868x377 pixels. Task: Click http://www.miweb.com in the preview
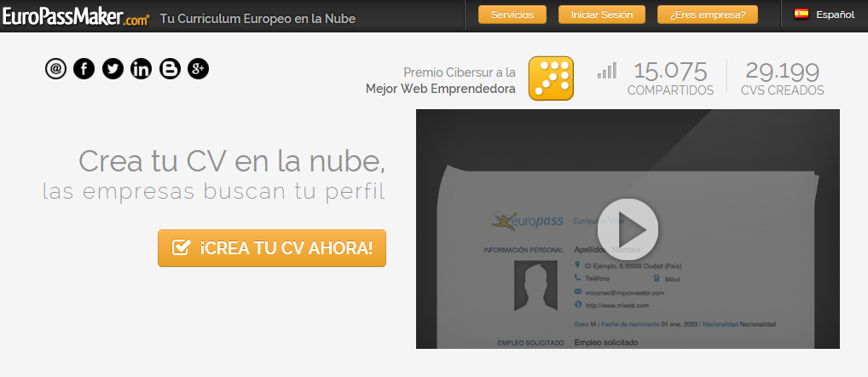616,305
